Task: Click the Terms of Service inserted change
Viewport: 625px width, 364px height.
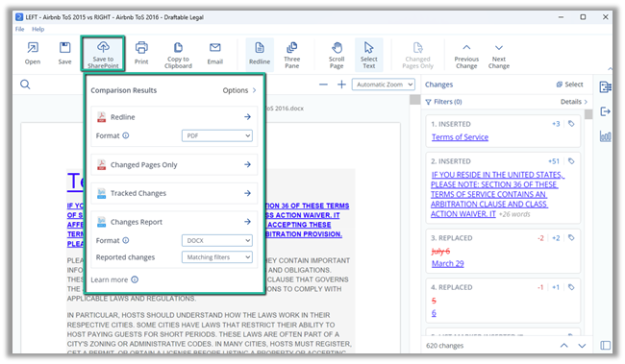Action: 460,137
